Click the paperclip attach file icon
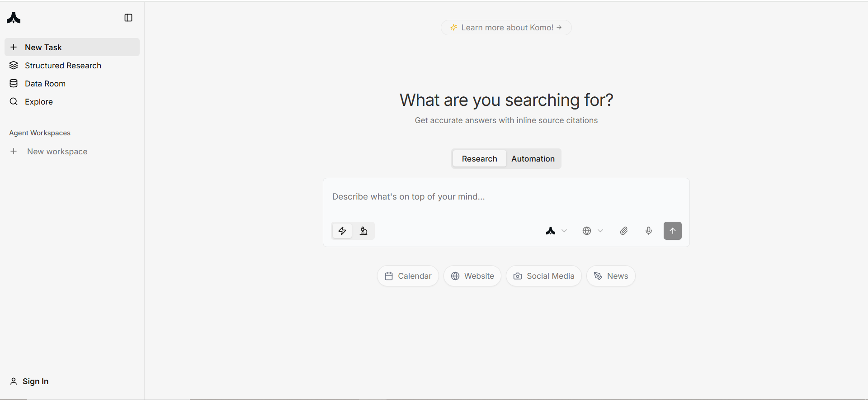Viewport: 868px width, 400px height. coord(624,231)
